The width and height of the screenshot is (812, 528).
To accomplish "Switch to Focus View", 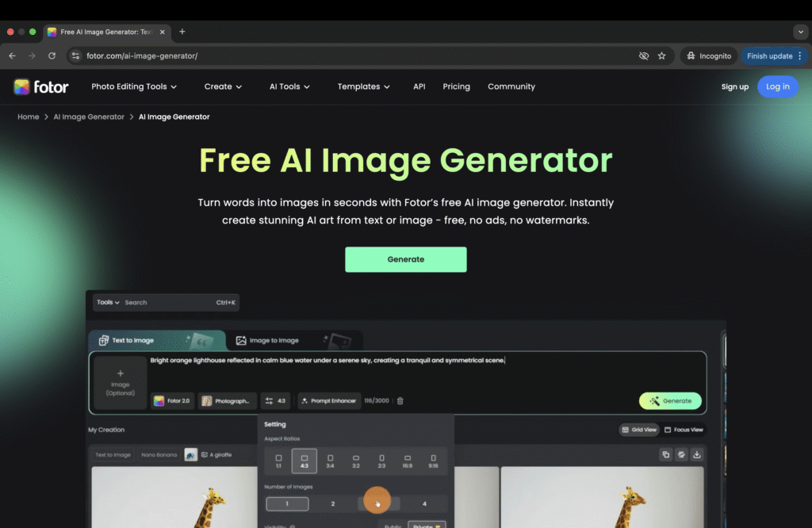I will (684, 430).
